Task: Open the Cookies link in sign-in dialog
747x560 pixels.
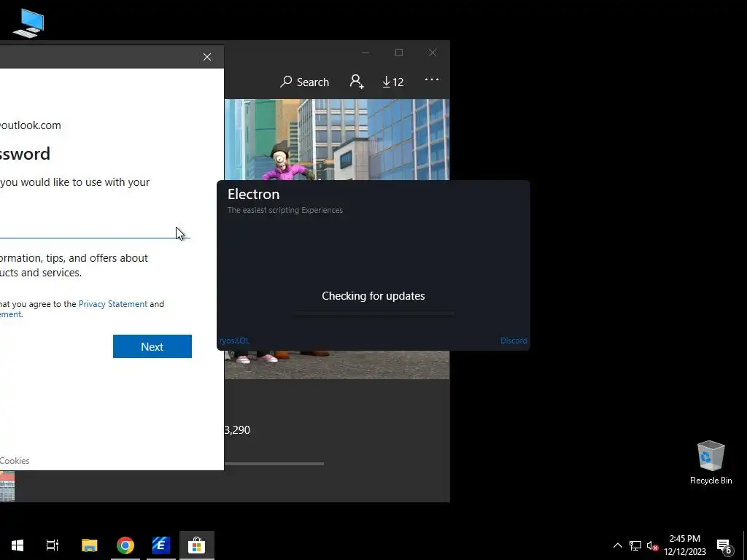Action: click(x=15, y=461)
